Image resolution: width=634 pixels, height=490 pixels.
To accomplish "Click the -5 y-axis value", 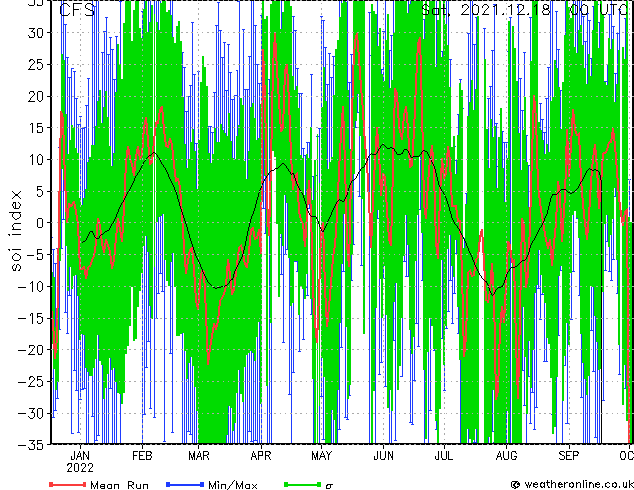I will point(35,255).
